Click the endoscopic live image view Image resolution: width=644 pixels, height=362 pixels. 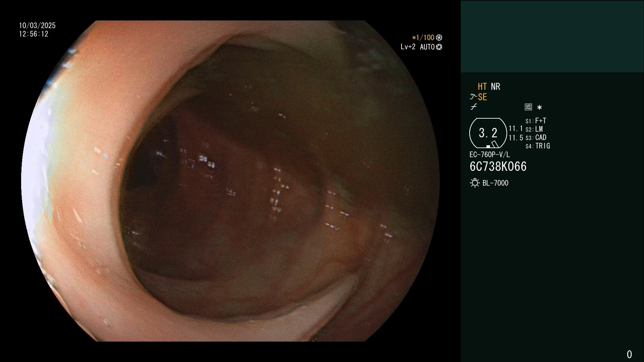(230, 181)
